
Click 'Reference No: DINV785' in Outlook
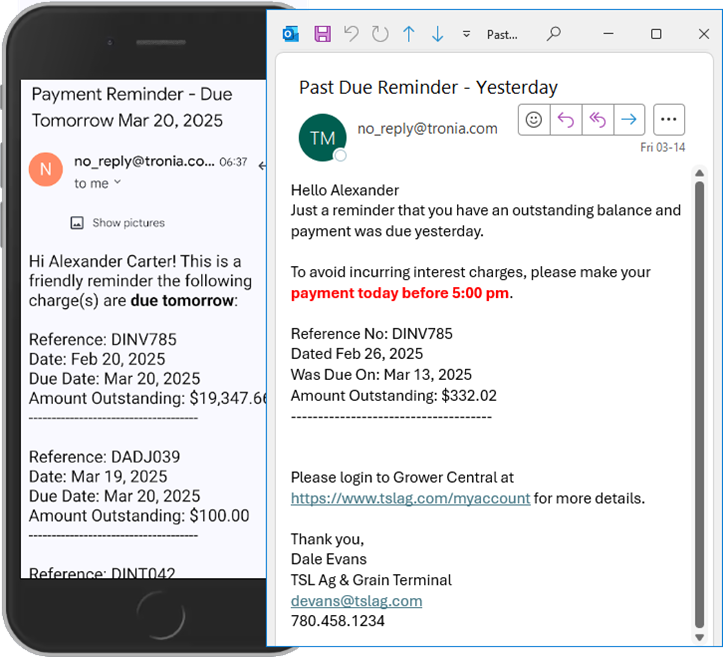click(x=372, y=334)
